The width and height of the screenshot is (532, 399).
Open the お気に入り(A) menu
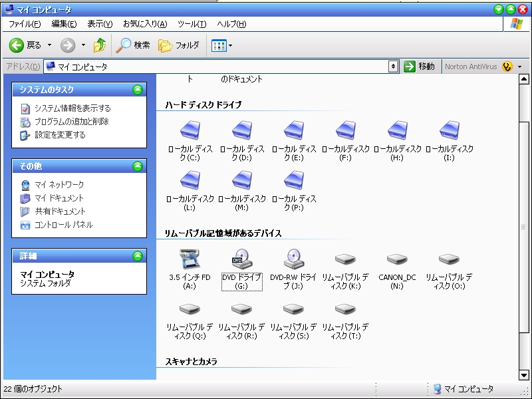tap(145, 24)
